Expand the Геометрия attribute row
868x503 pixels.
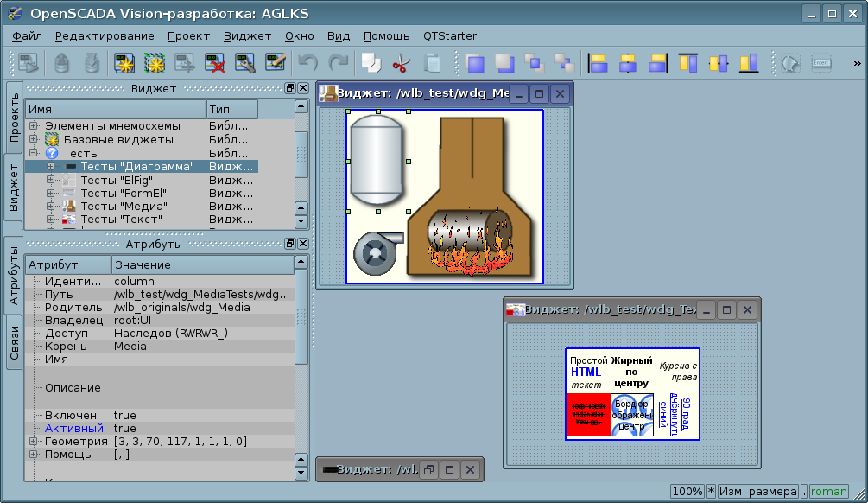pos(34,442)
